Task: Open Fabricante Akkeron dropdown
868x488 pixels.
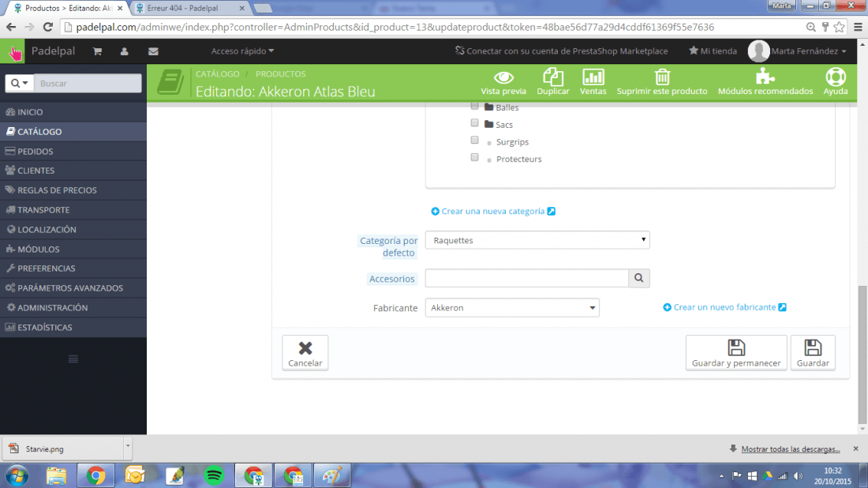Action: coord(512,307)
